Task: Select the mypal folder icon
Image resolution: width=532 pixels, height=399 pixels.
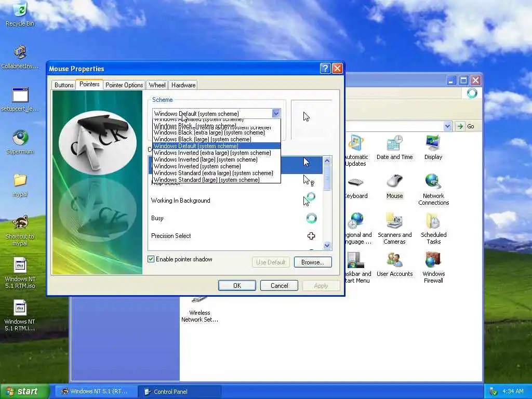Action: [x=20, y=185]
